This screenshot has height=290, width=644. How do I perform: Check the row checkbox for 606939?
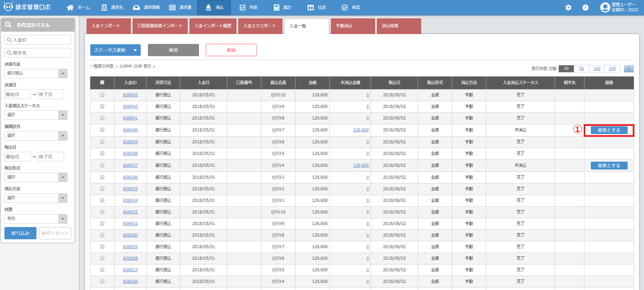[x=102, y=142]
